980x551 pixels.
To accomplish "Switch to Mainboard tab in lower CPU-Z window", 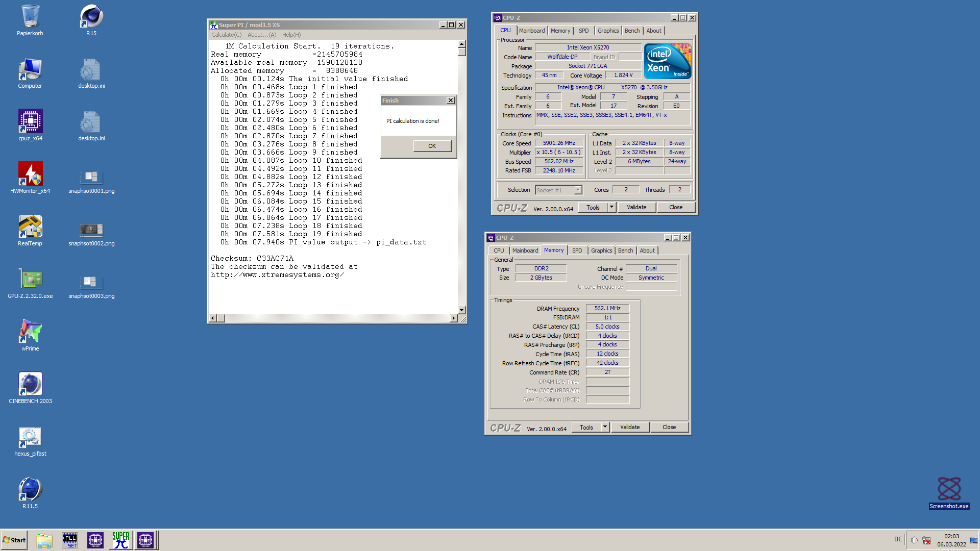I will (525, 251).
